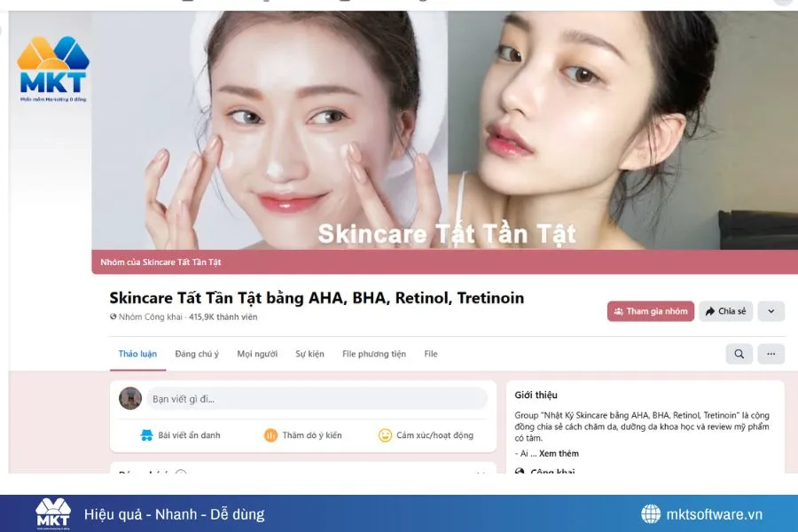Click the globe icon next to mktsoftware.vn

pos(651,513)
